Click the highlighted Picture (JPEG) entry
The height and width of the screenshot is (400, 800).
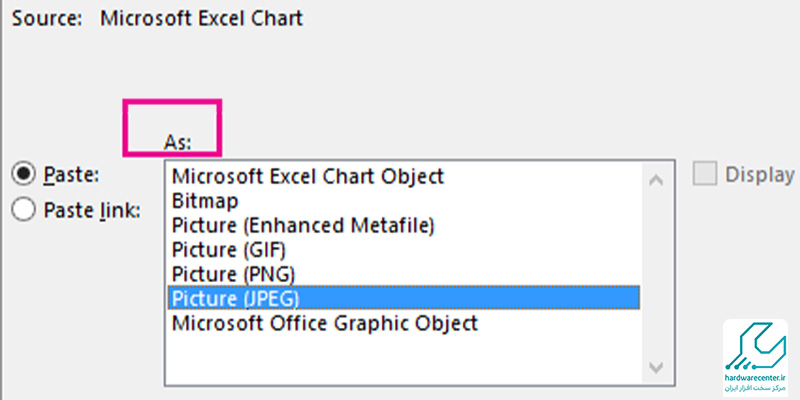coord(404,298)
